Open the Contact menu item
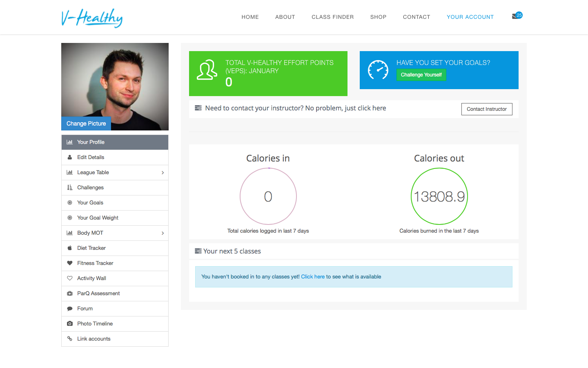This screenshot has width=588, height=368. click(x=416, y=17)
